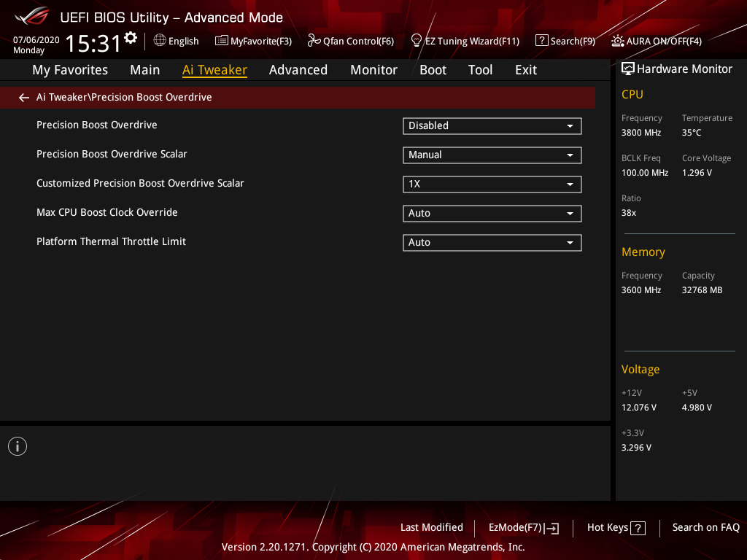
Task: Change language via English label
Action: [x=183, y=42]
